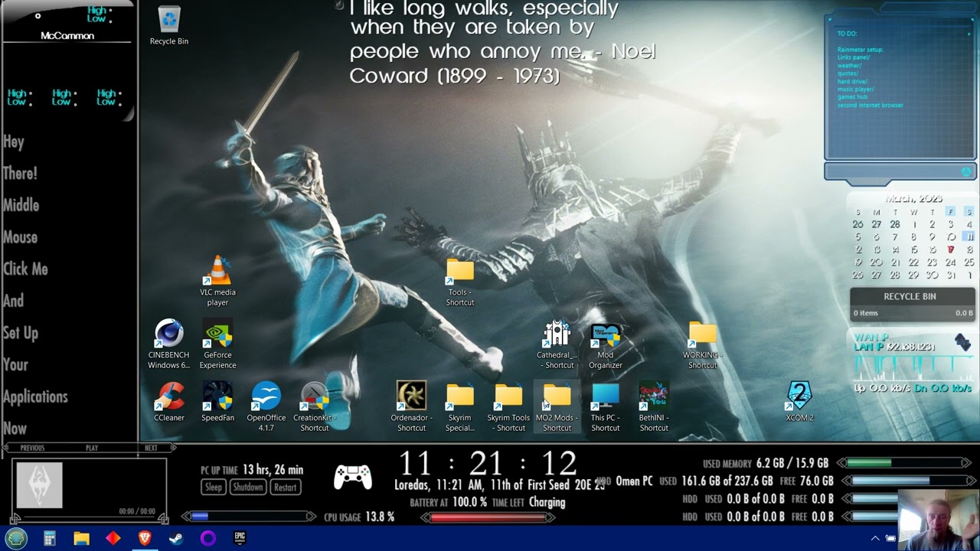Click 'Applications' in the left sidebar
The height and width of the screenshot is (551, 980).
[x=35, y=396]
